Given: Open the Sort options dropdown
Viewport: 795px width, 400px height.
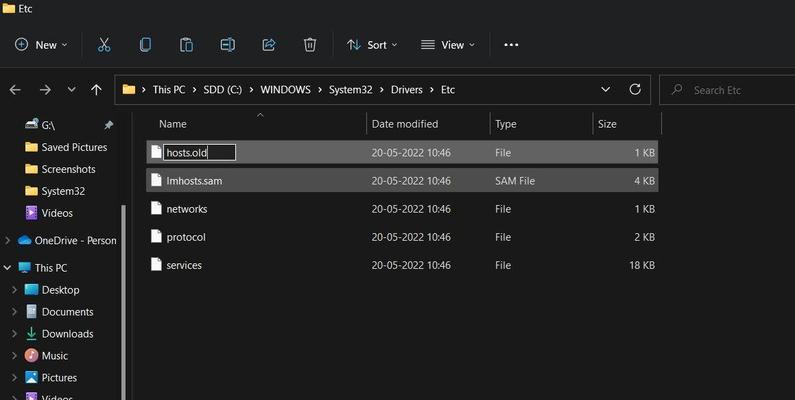Looking at the screenshot, I should pyautogui.click(x=372, y=45).
